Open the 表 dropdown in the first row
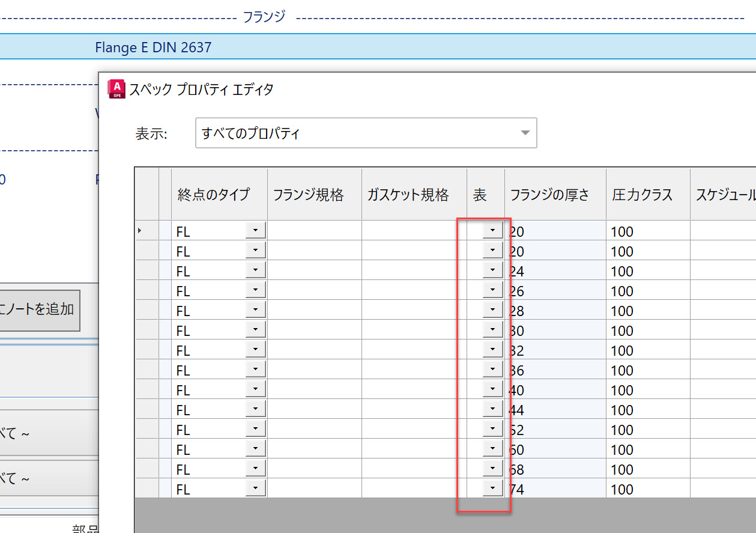 point(492,230)
